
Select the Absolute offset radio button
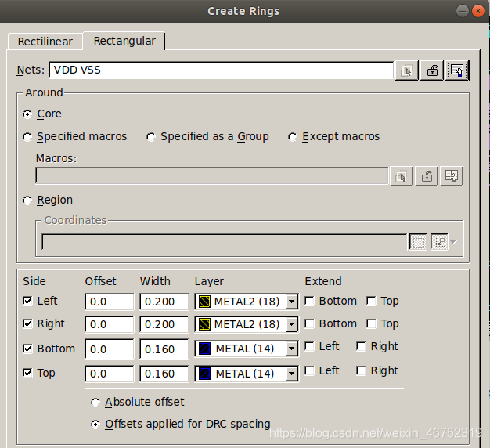tap(96, 403)
